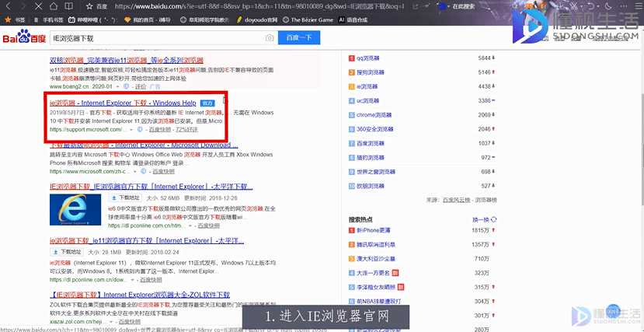Screen dimensions: 644x332
Task: Open 手机书签 bookmark item
Action: pos(49,19)
